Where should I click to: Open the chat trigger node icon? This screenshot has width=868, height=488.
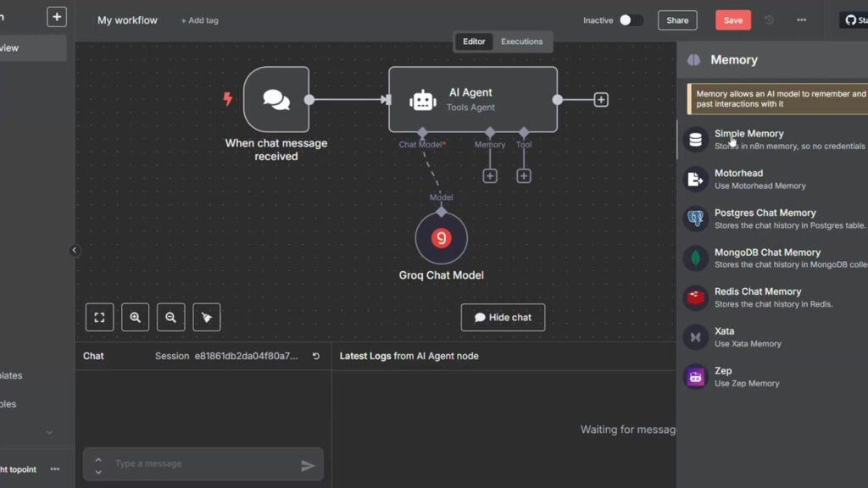tap(276, 100)
